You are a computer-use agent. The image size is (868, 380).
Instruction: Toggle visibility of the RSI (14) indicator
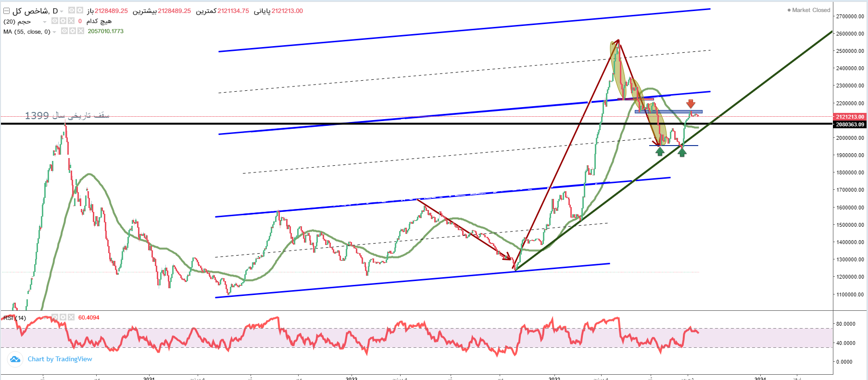(x=55, y=317)
